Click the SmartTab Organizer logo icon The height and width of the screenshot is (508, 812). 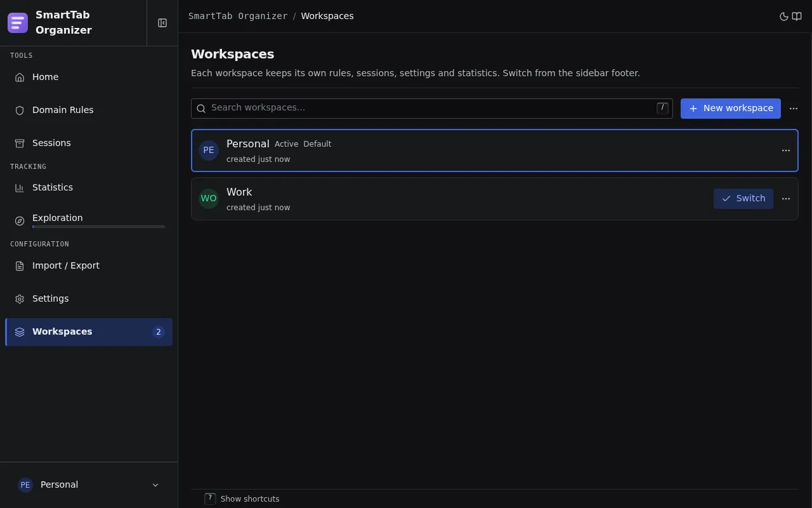18,23
